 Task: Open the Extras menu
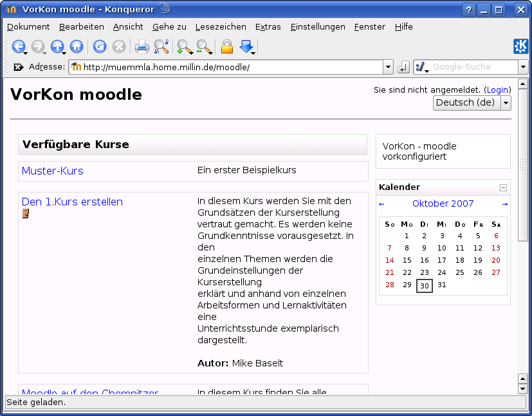(x=268, y=27)
